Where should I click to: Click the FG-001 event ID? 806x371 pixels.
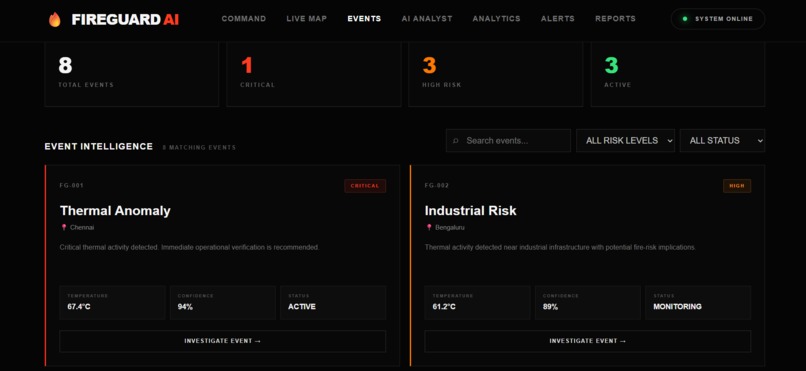click(71, 186)
